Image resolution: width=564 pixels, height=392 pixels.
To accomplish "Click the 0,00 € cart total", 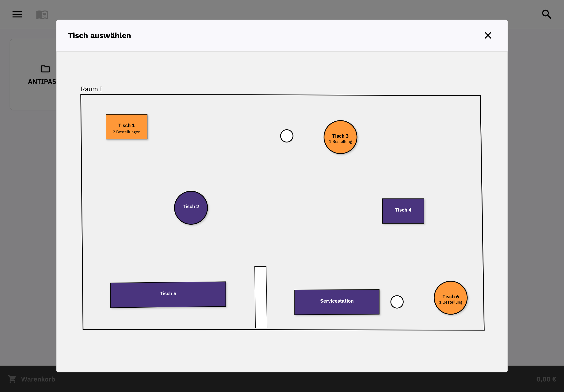I will (546, 379).
